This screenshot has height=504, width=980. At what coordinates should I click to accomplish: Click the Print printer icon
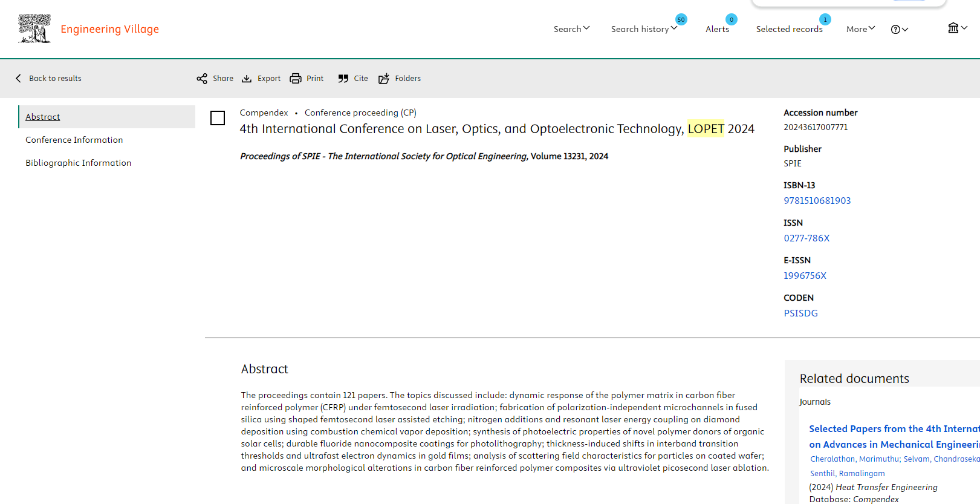296,79
